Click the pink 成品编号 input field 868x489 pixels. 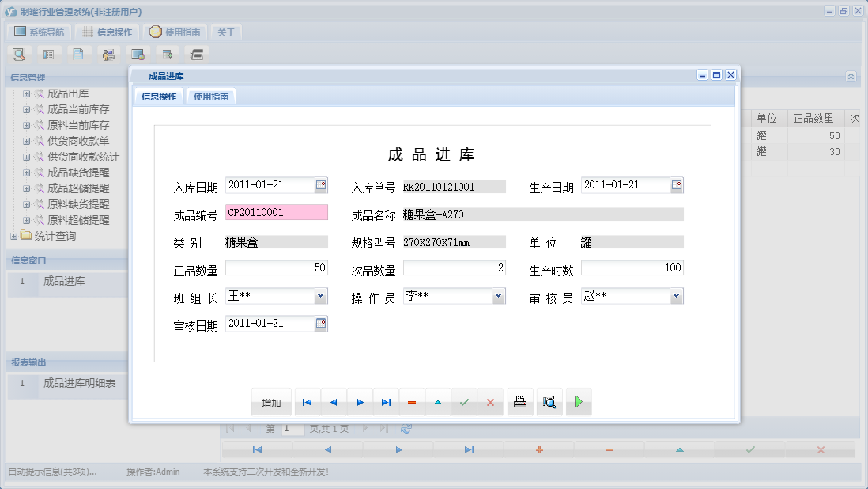tap(276, 213)
